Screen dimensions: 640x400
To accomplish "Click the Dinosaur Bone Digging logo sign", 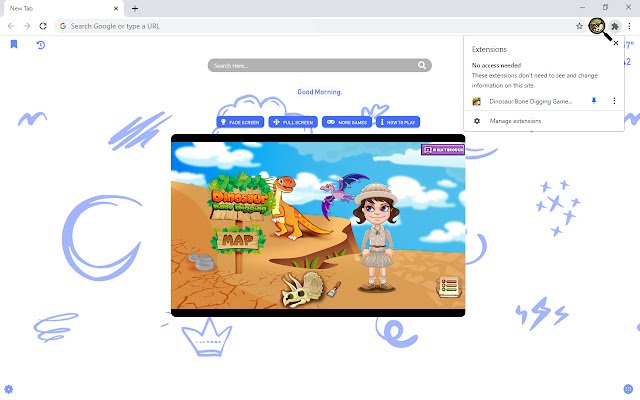I will click(x=240, y=199).
